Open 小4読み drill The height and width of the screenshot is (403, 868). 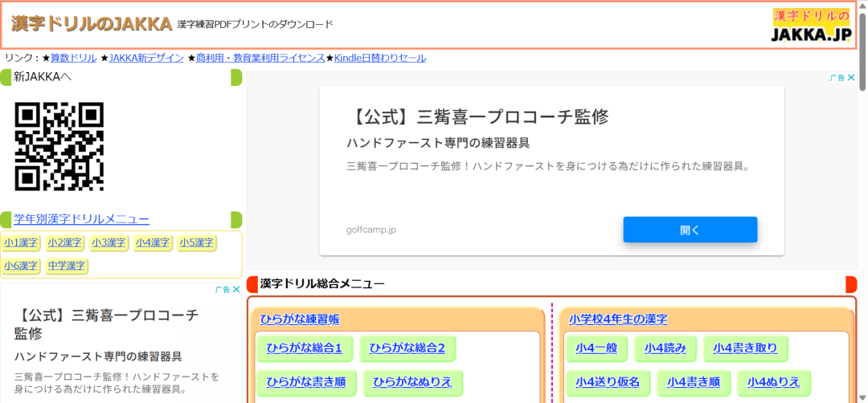(x=665, y=348)
